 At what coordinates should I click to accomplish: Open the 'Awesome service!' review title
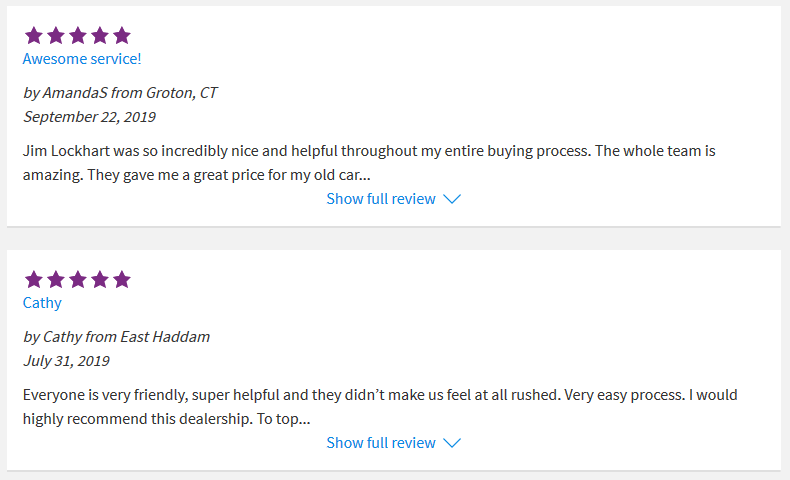coord(82,59)
